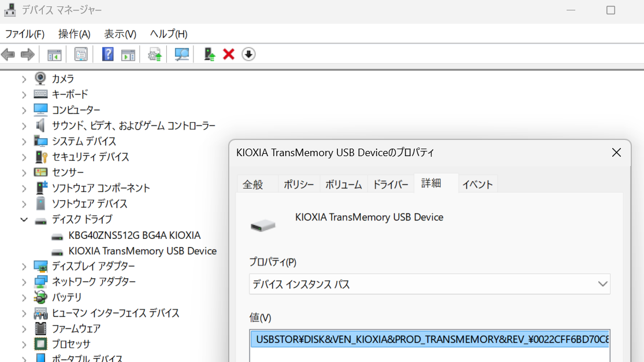Screen dimensions: 644x362
Task: Click the blue Help question mark icon
Action: pos(107,54)
